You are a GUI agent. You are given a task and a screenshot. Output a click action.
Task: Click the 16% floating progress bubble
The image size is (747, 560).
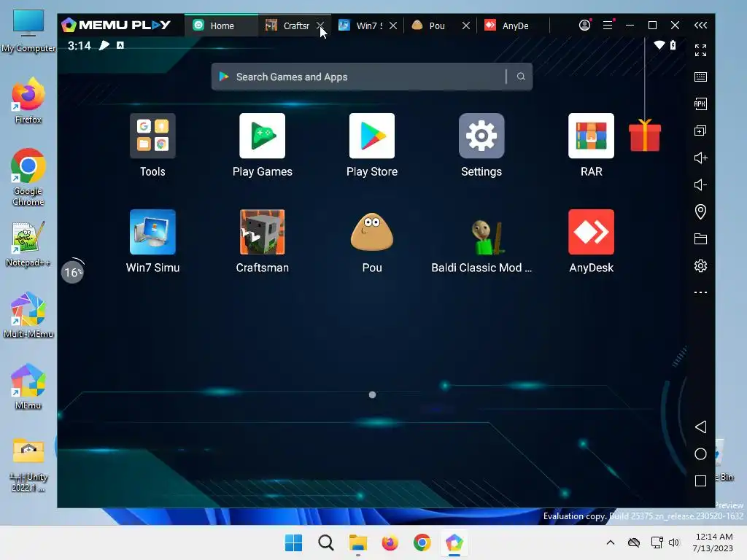coord(73,272)
